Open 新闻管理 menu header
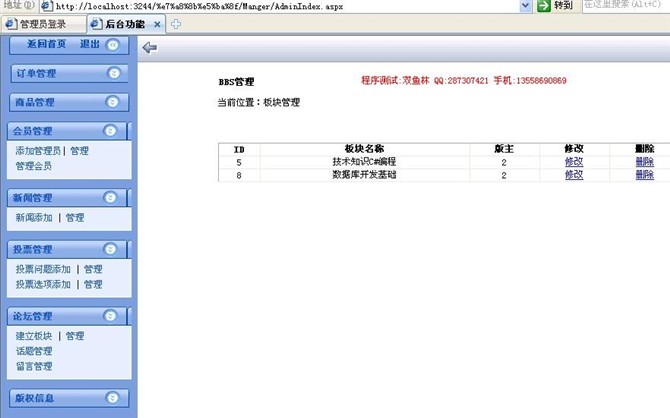This screenshot has width=670, height=418. pos(67,198)
